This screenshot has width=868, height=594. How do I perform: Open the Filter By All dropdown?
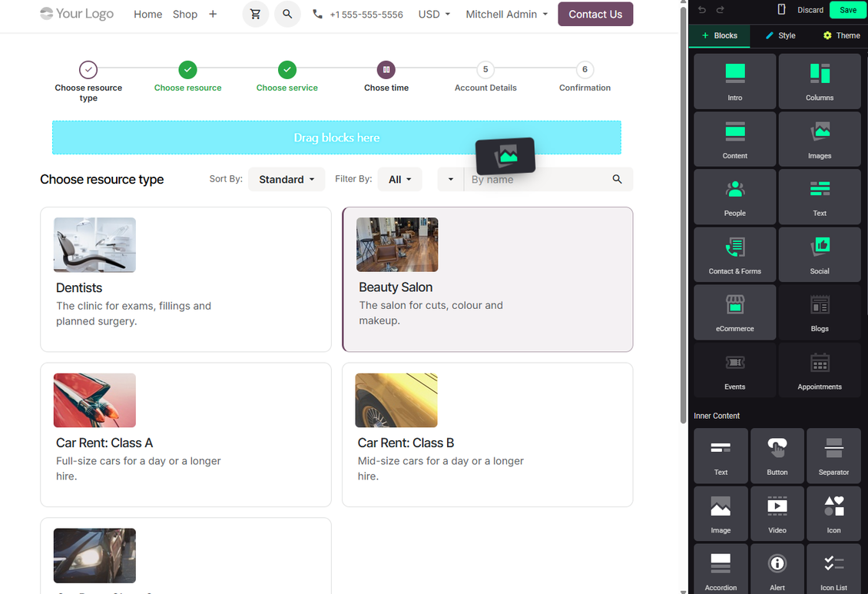[399, 179]
